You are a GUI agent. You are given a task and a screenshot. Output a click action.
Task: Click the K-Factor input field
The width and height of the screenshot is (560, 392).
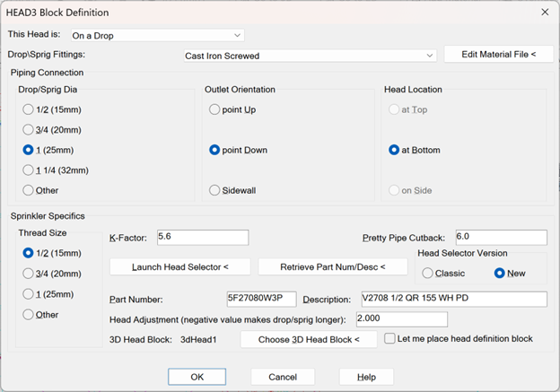click(x=202, y=238)
